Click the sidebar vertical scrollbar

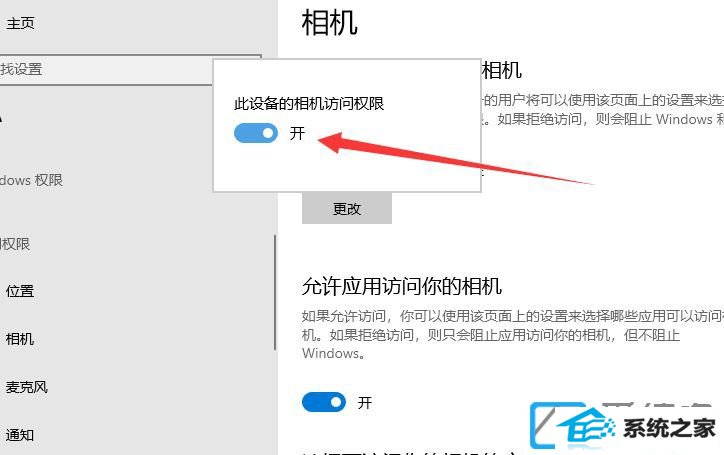(275, 292)
